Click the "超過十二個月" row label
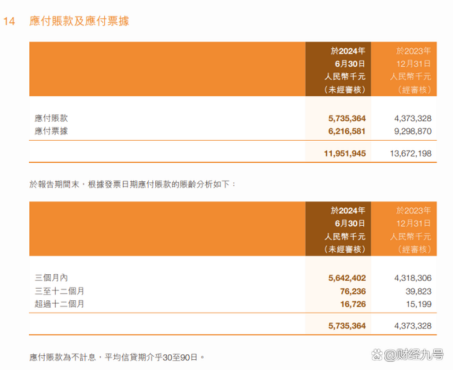Screen dimensions: 454x372 point(59,304)
